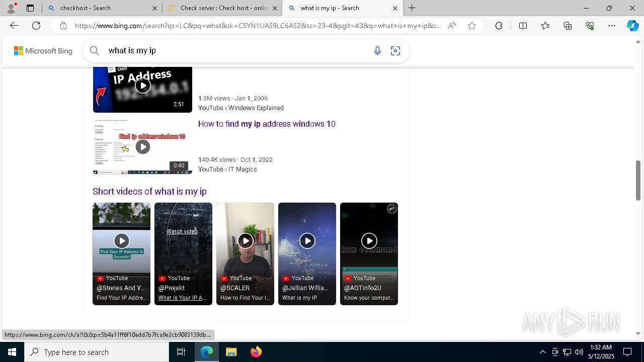Open the volume speaker tray icon
Image resolution: width=644 pixels, height=362 pixels.
click(579, 352)
